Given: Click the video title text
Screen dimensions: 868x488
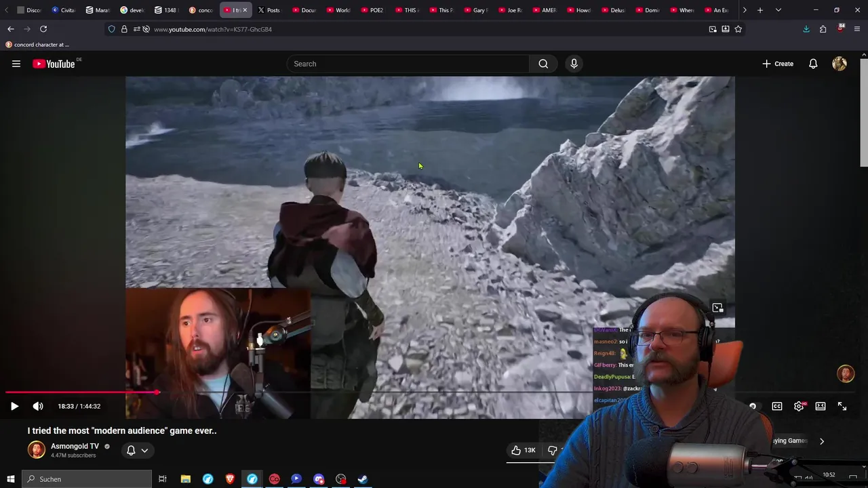Looking at the screenshot, I should [122, 430].
